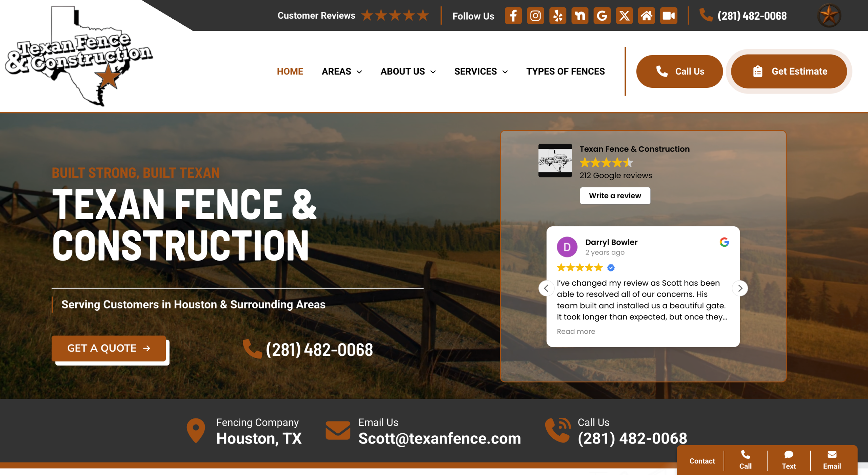Open the Google social icon
Image resolution: width=868 pixels, height=475 pixels.
coord(602,16)
